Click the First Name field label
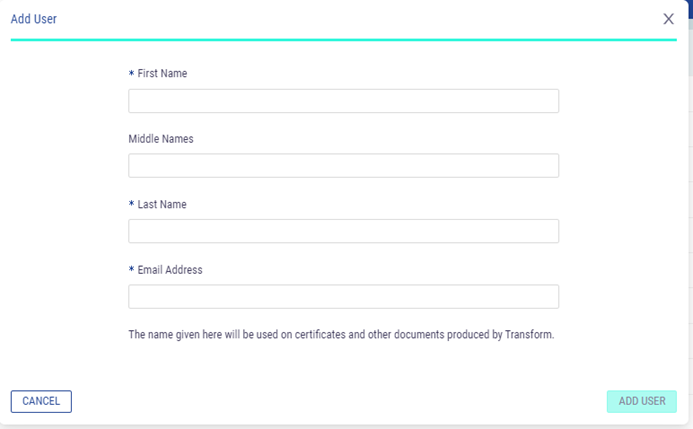Image resolution: width=693 pixels, height=429 pixels. coord(162,74)
